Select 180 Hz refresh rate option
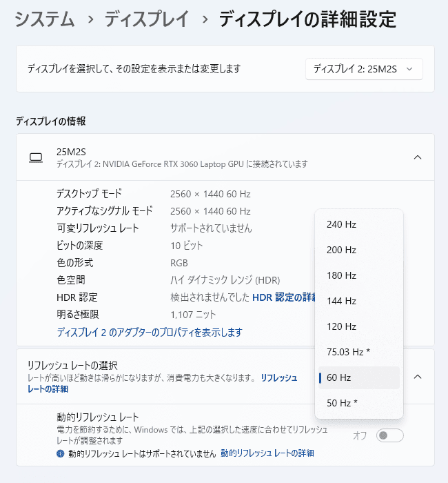The image size is (448, 483). click(x=358, y=275)
